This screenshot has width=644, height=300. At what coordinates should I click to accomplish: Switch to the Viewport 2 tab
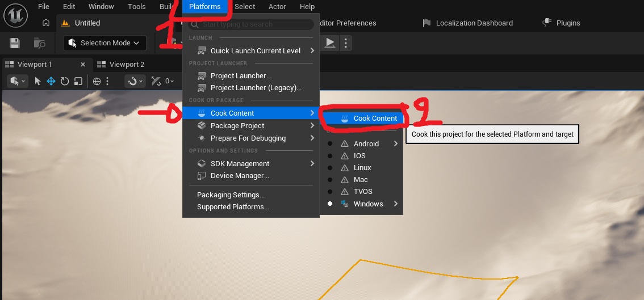[x=127, y=65]
